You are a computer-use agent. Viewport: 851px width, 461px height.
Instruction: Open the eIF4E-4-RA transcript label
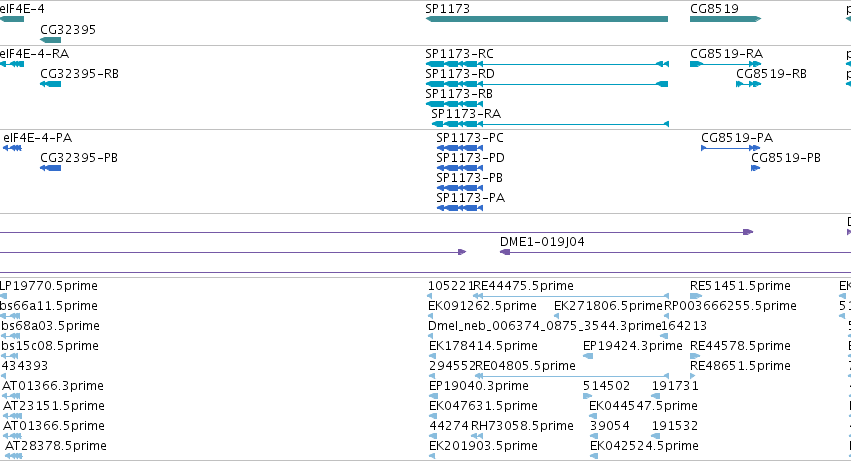coord(35,54)
